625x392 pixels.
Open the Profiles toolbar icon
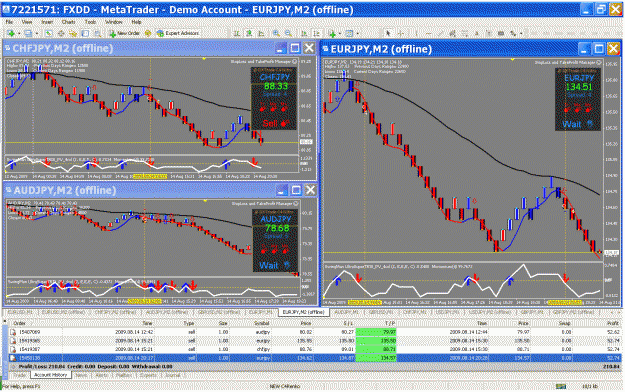click(x=28, y=33)
